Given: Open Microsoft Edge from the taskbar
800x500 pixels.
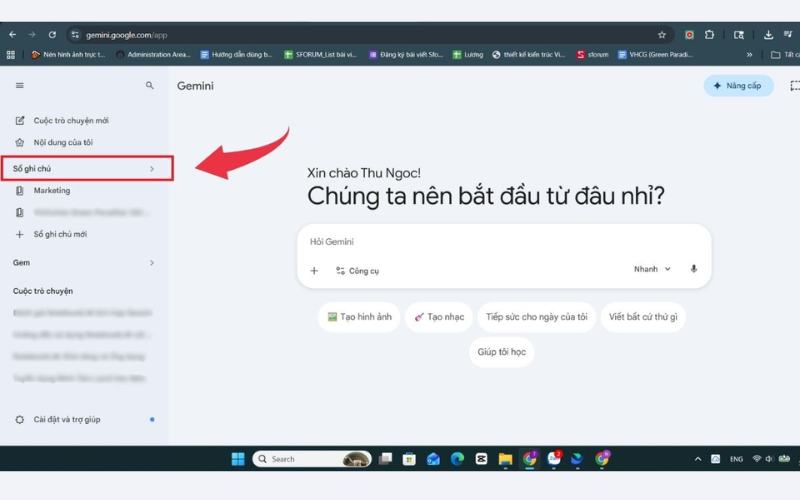Looking at the screenshot, I should tap(457, 459).
